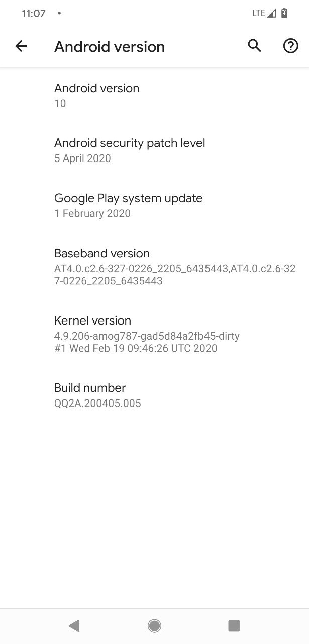Click the Android version page title
309x644 pixels.
pyautogui.click(x=110, y=46)
